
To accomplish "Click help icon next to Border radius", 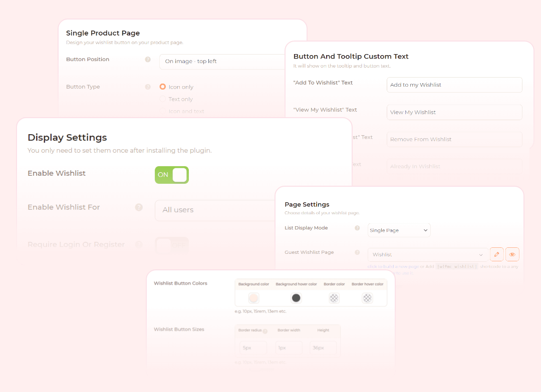I will 265,331.
